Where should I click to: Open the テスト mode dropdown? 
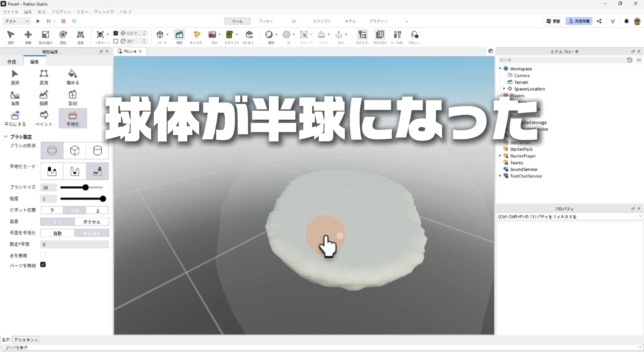(17, 21)
